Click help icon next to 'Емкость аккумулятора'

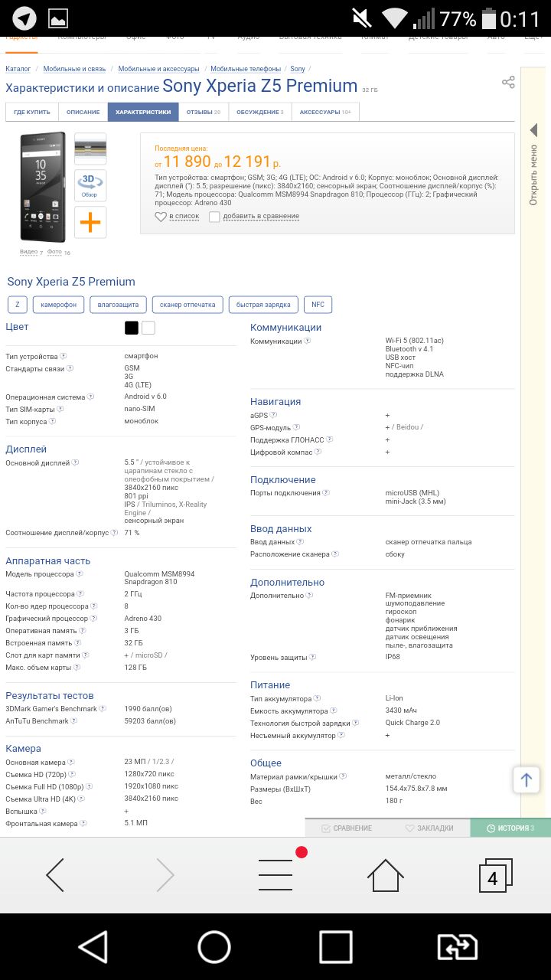(x=334, y=711)
